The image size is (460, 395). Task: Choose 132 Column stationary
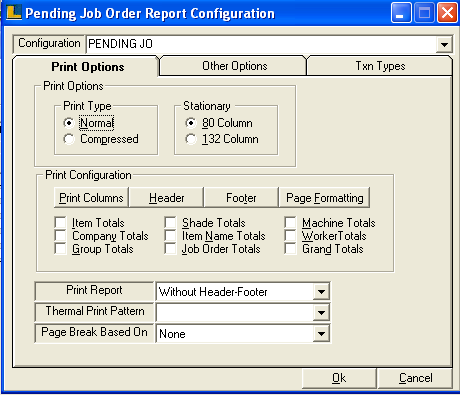click(x=191, y=139)
